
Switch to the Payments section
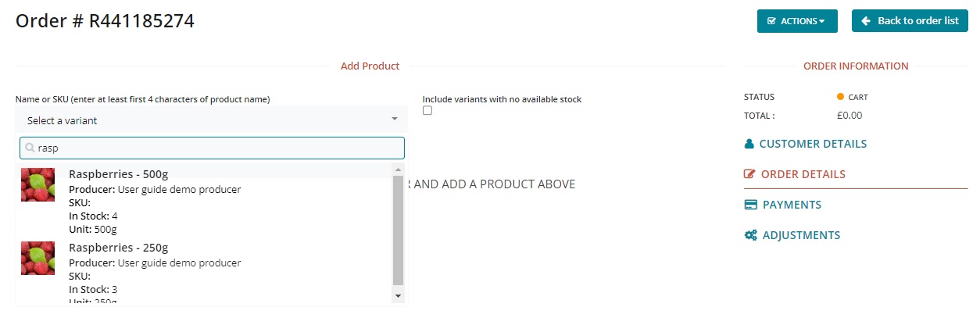pos(792,205)
